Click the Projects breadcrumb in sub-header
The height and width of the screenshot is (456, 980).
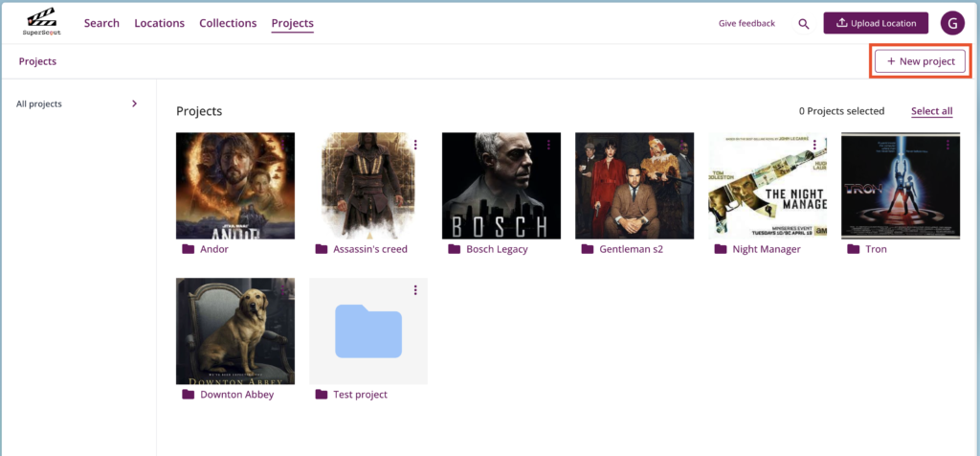click(37, 61)
